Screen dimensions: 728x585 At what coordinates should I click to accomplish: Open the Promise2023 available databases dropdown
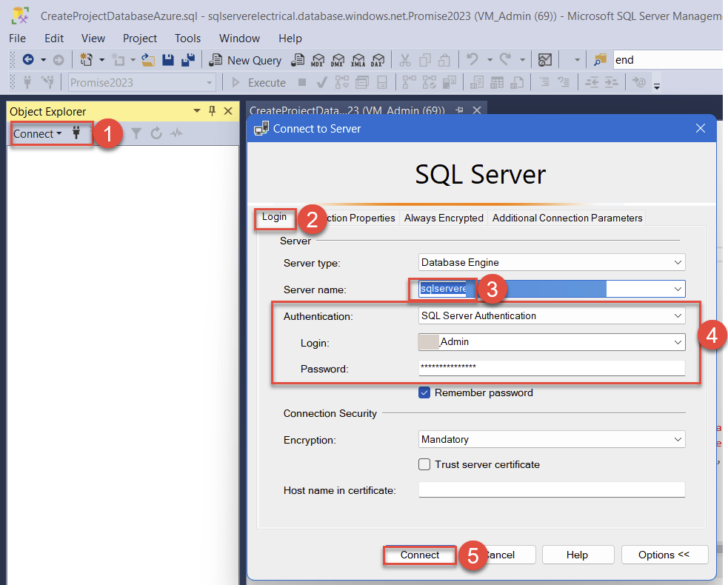click(x=209, y=83)
